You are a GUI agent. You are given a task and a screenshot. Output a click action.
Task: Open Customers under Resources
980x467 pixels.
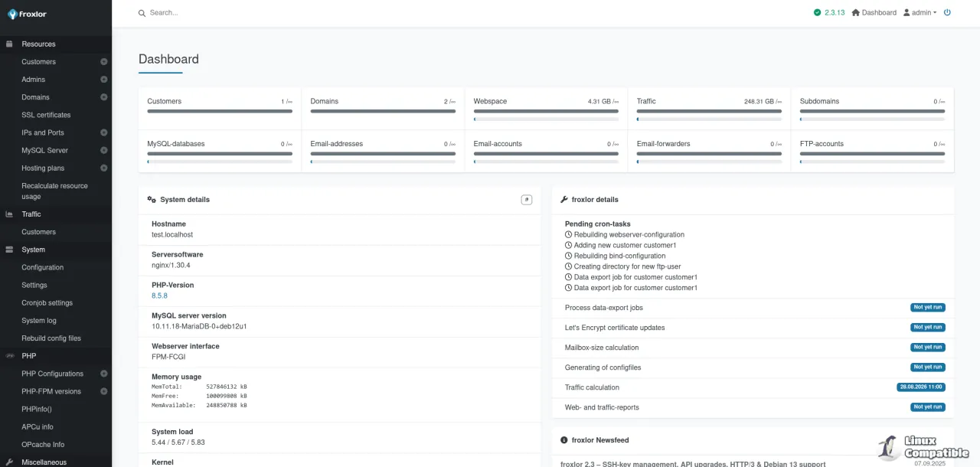pos(38,62)
